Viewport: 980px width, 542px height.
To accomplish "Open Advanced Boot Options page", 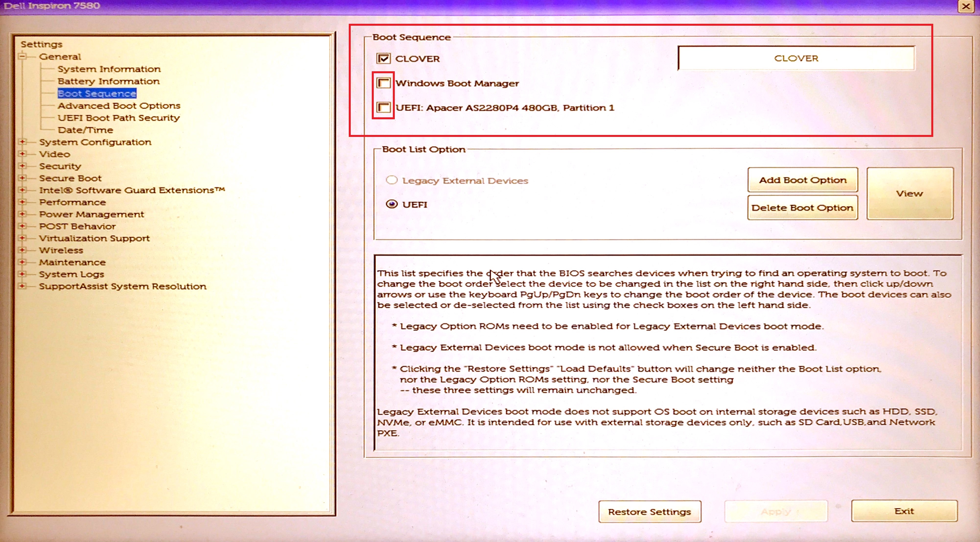I will pyautogui.click(x=119, y=105).
